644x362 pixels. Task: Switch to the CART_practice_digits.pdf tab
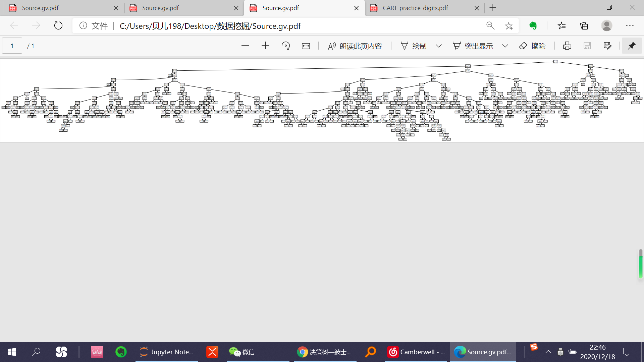[x=415, y=8]
